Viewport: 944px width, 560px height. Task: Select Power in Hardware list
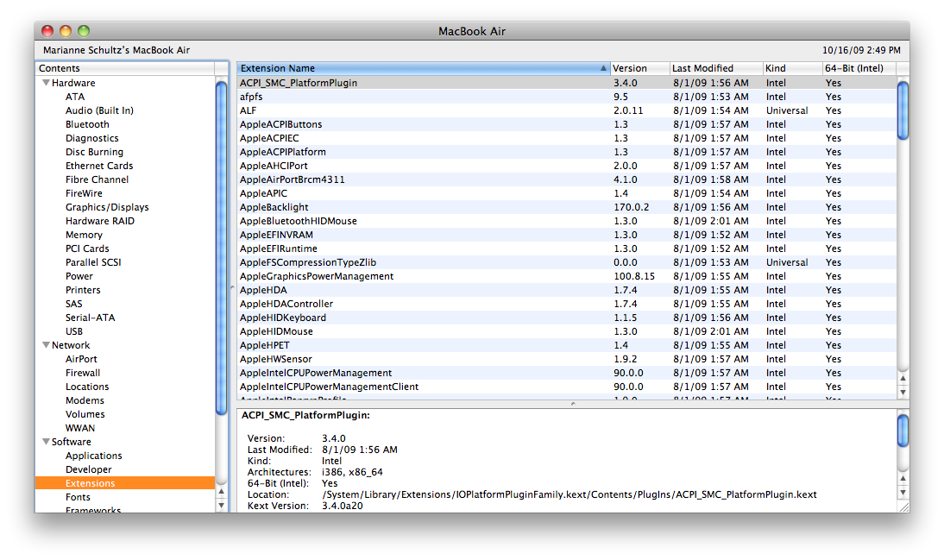79,276
